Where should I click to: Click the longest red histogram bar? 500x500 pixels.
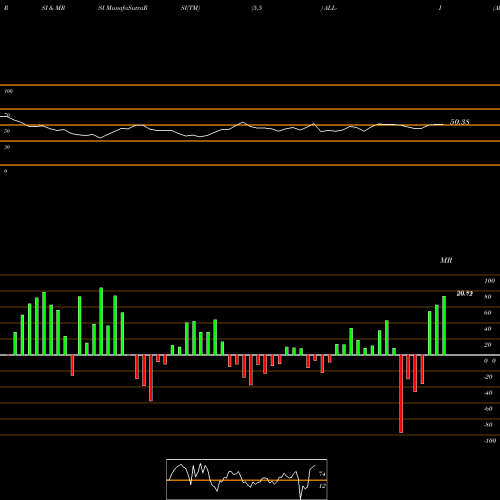401,394
